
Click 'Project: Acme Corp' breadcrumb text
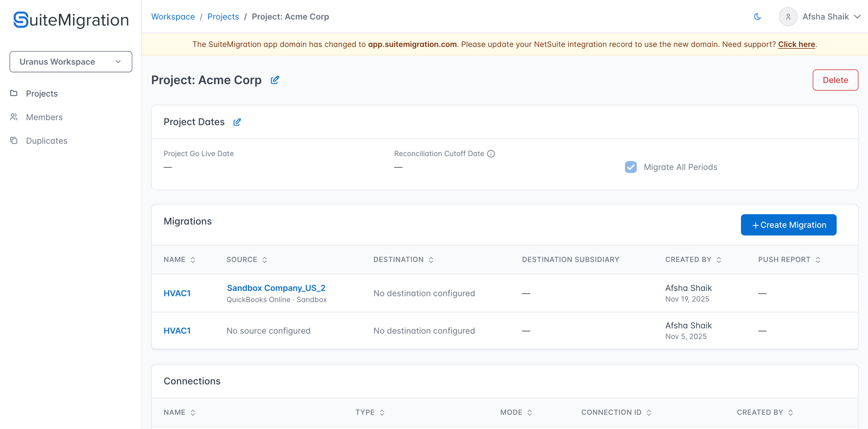(290, 16)
